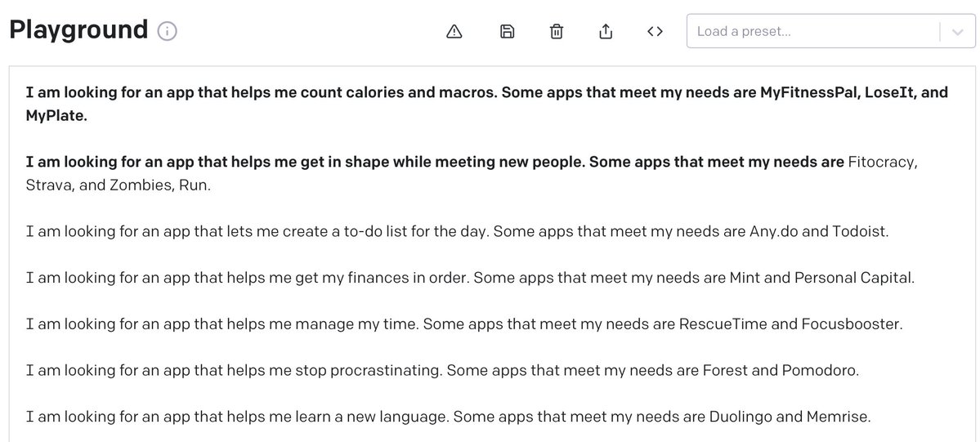Save the current prompt with the save icon
Screen dimensions: 980x442
coord(507,32)
